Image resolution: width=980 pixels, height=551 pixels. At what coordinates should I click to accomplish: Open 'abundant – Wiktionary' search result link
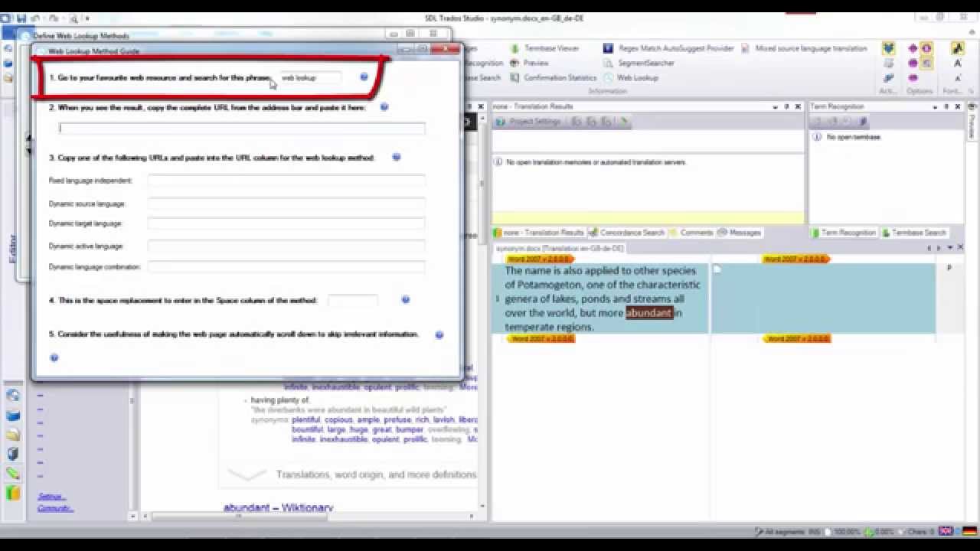click(x=278, y=507)
